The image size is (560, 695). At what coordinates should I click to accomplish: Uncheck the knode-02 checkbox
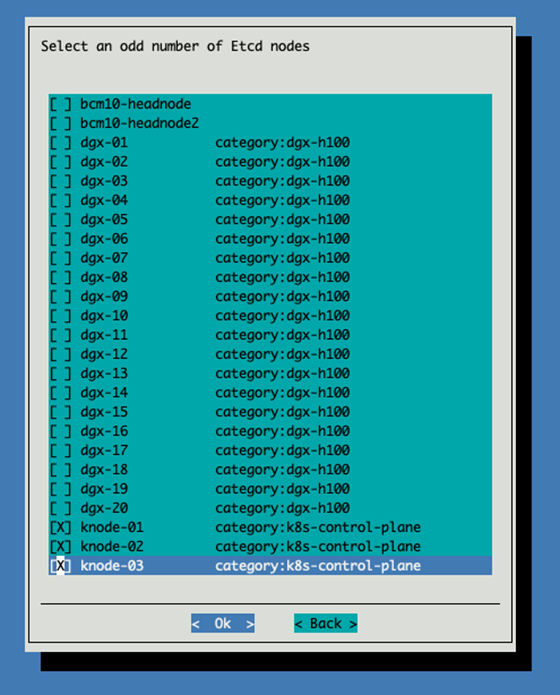[x=60, y=547]
